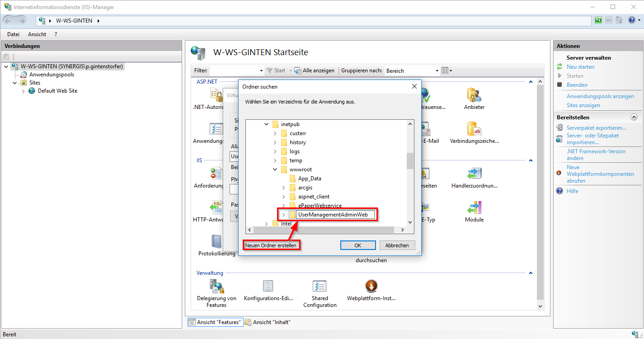Click the refresh icon in the address bar
This screenshot has height=339, width=644.
point(597,20)
